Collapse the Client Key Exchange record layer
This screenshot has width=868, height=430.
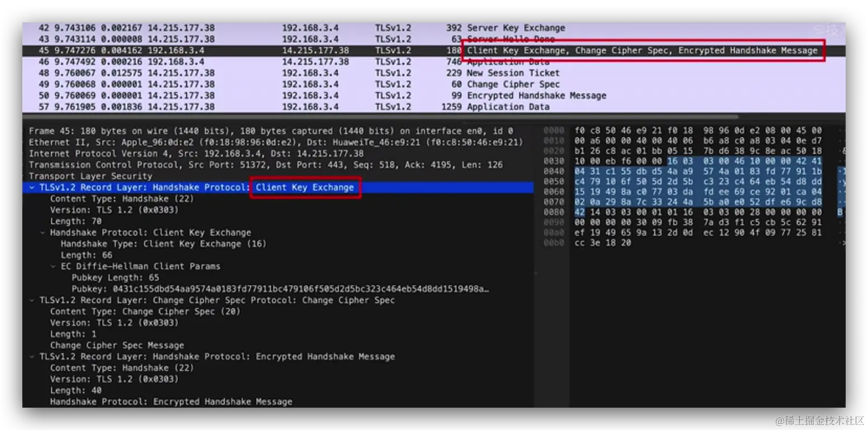tap(32, 188)
